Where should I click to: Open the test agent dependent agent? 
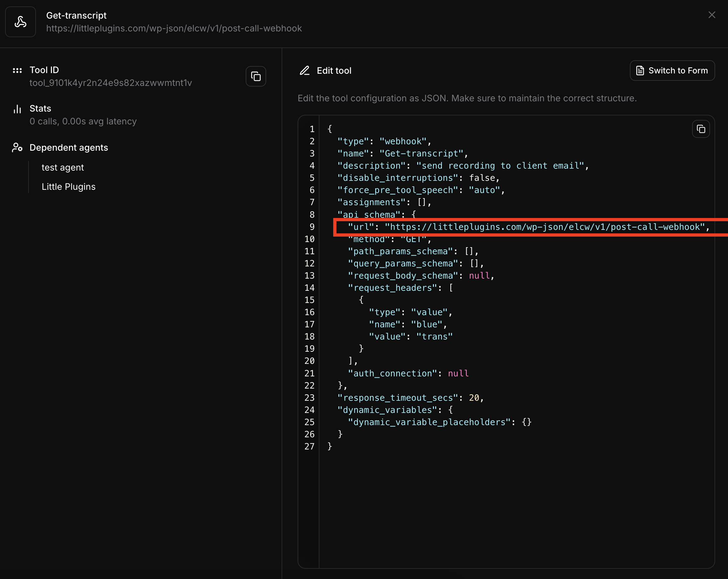click(x=63, y=167)
